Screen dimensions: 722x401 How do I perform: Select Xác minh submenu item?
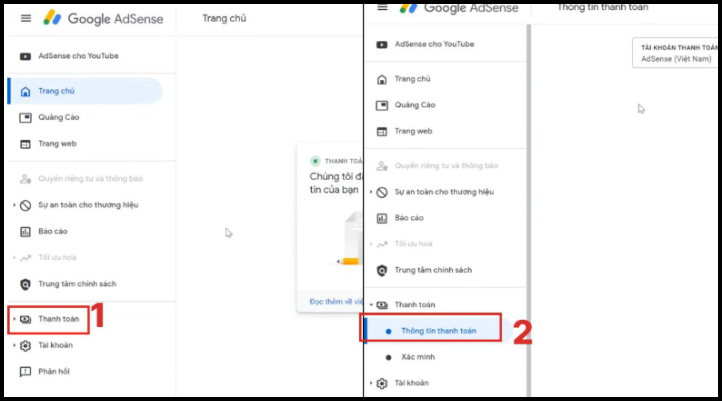point(418,357)
